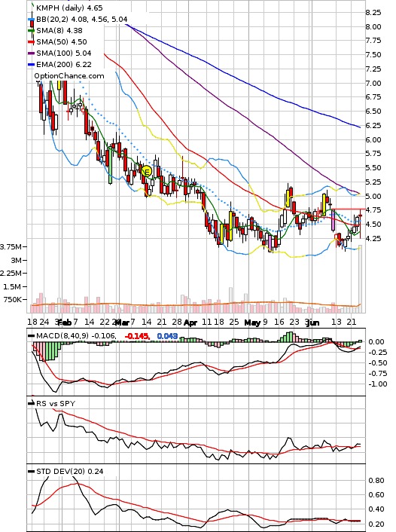Image resolution: width=396 pixels, height=532 pixels.
Task: Click the blue EMA(200) legend marker
Action: pos(31,65)
